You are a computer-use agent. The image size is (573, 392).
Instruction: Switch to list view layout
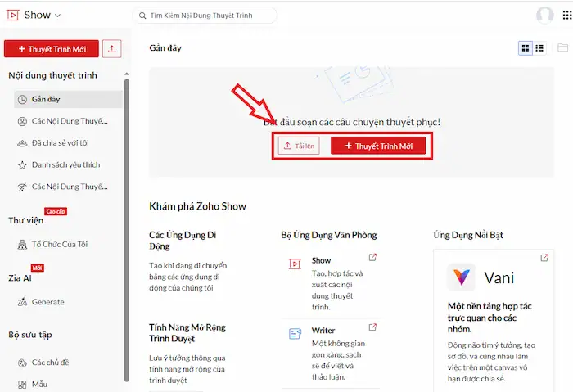[539, 48]
